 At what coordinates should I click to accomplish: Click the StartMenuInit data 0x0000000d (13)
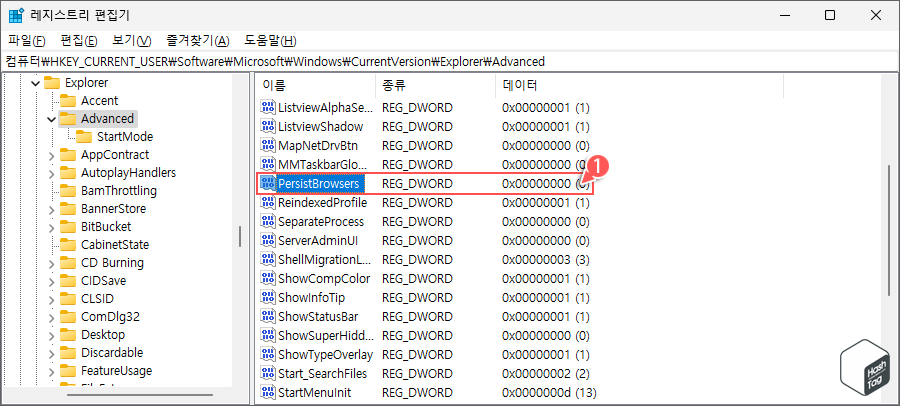pyautogui.click(x=549, y=393)
